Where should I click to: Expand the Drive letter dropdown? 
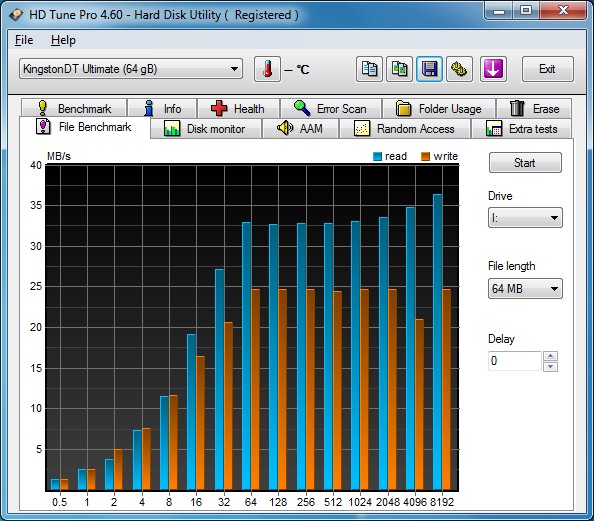click(525, 218)
